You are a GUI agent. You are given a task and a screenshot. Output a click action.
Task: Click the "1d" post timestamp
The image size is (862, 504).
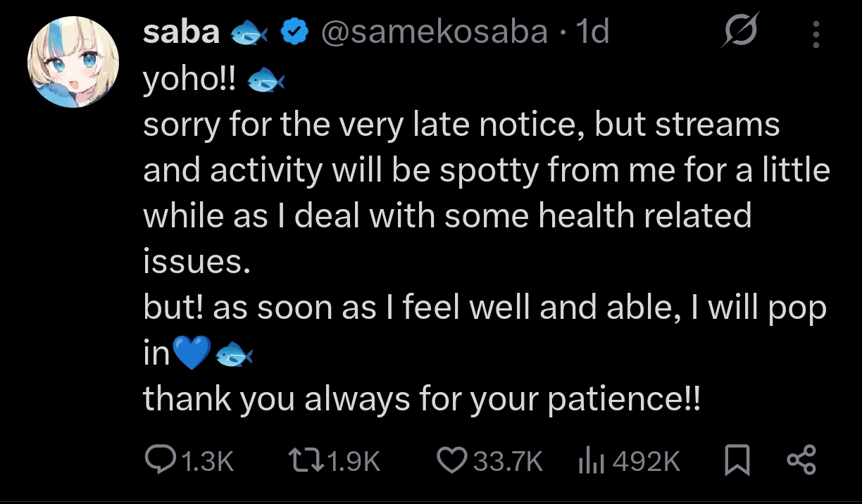[x=592, y=32]
